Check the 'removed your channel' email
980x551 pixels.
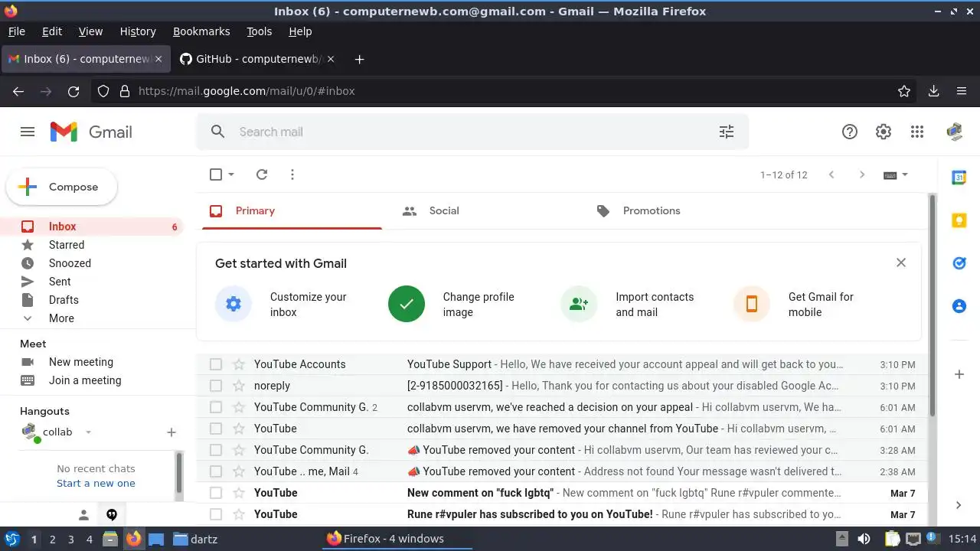tap(216, 429)
